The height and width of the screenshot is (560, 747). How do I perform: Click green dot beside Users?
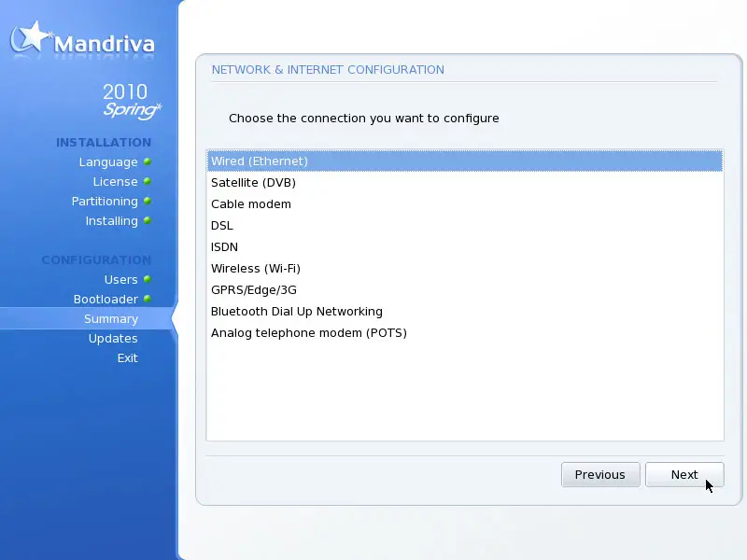(148, 278)
